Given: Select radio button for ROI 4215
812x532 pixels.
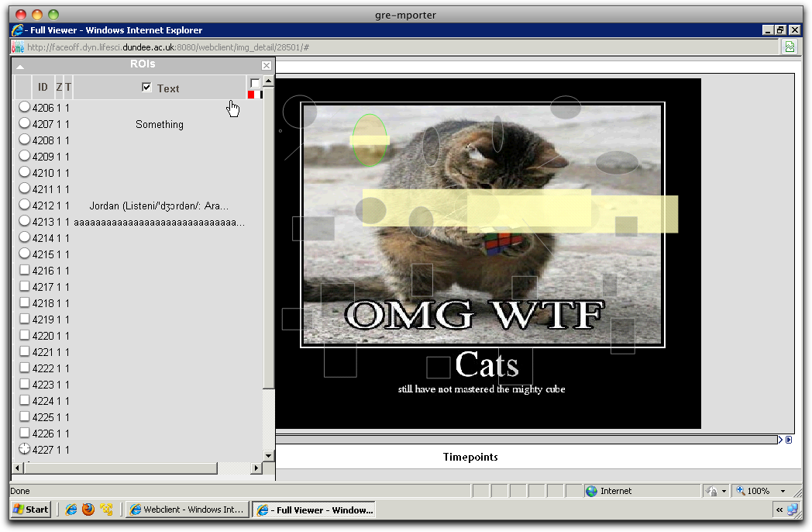Looking at the screenshot, I should click(x=24, y=254).
